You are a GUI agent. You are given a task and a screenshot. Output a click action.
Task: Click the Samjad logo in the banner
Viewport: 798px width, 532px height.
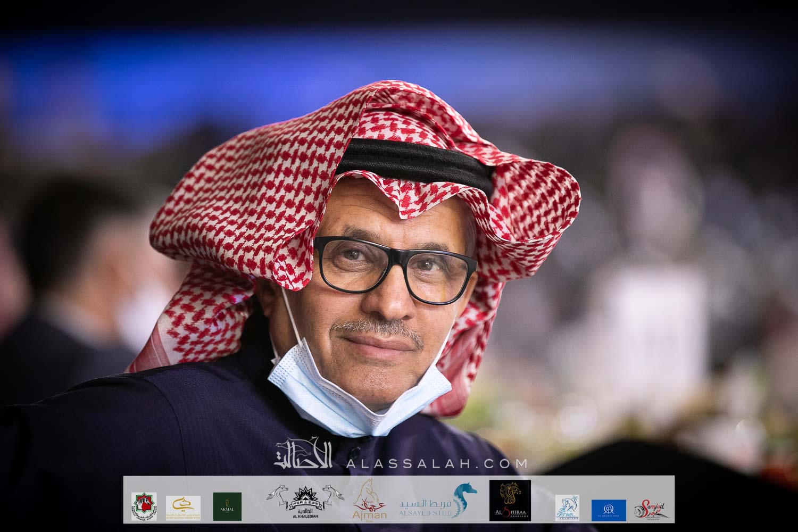652,509
